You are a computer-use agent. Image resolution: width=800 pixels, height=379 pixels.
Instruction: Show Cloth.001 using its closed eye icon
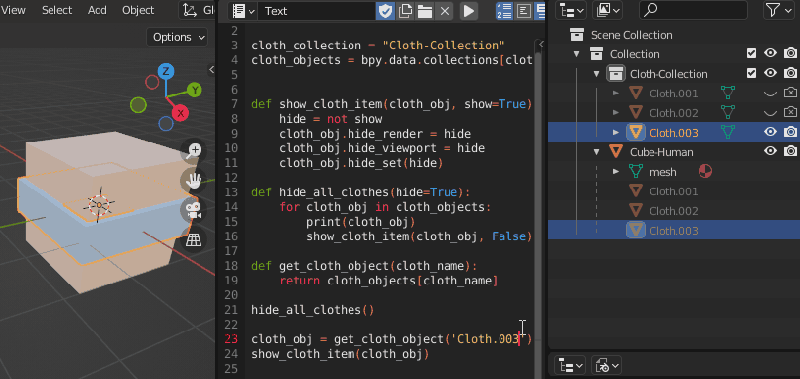click(x=770, y=93)
